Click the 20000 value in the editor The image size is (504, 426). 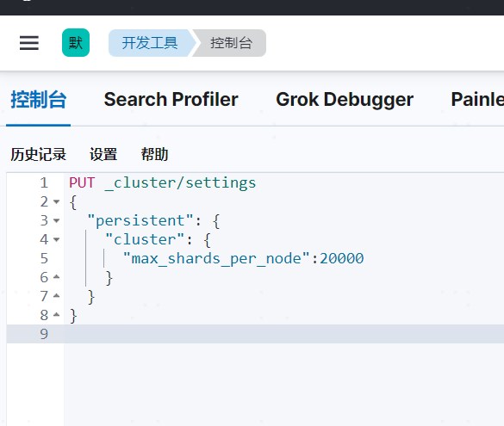pyautogui.click(x=341, y=258)
